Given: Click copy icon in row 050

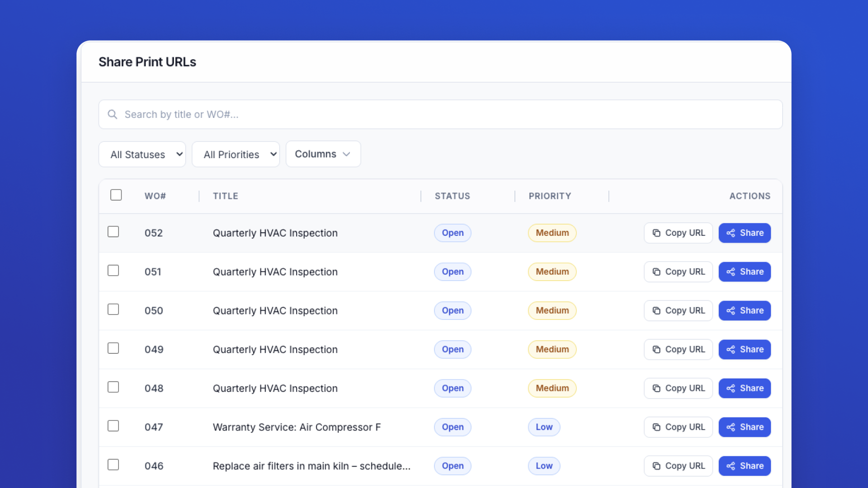Looking at the screenshot, I should tap(656, 311).
